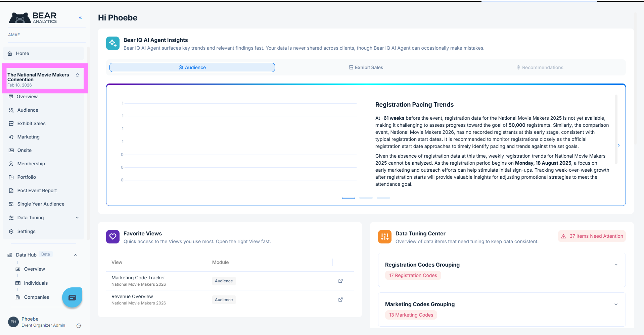This screenshot has height=335, width=644.
Task: Open Marketing Code Tracker external link icon
Action: point(340,281)
